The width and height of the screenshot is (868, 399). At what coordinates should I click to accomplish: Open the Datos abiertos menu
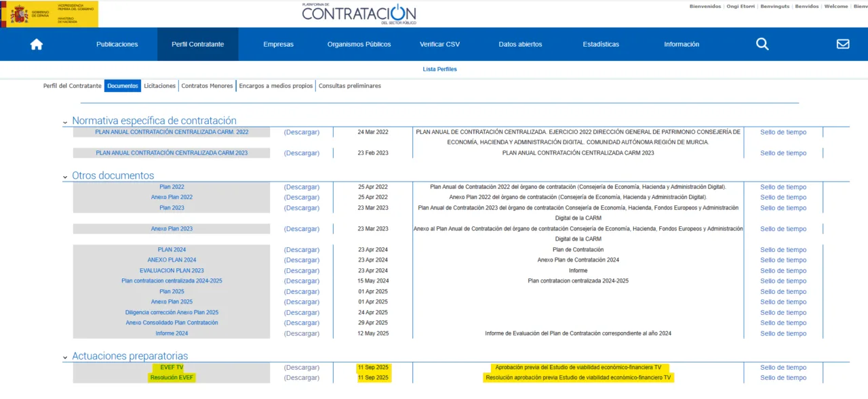click(x=520, y=44)
